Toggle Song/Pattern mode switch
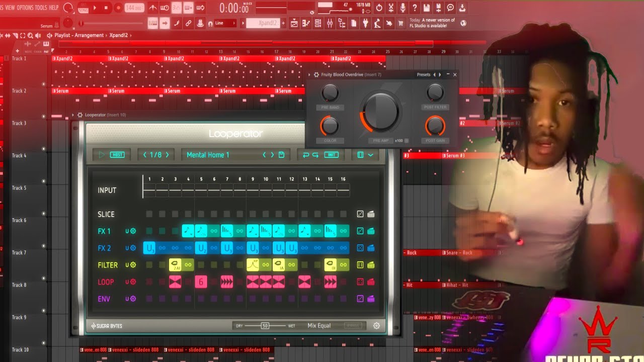 (x=83, y=8)
